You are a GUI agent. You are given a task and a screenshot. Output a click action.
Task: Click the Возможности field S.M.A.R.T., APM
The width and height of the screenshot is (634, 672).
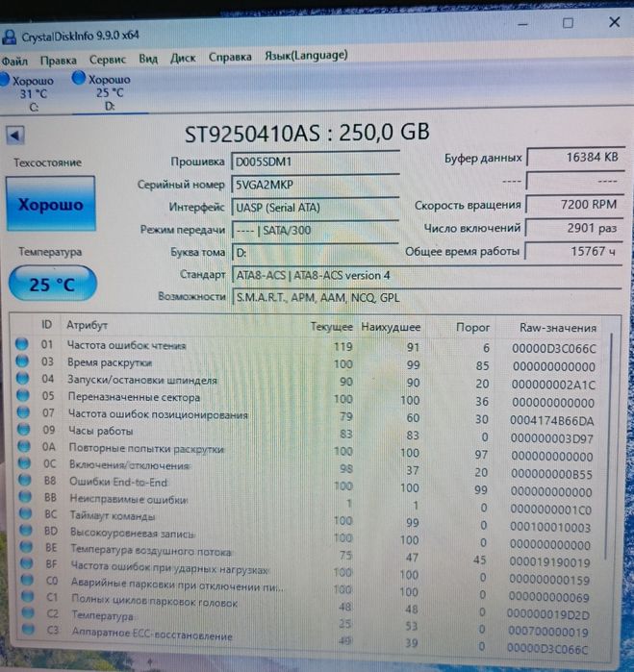pos(427,297)
